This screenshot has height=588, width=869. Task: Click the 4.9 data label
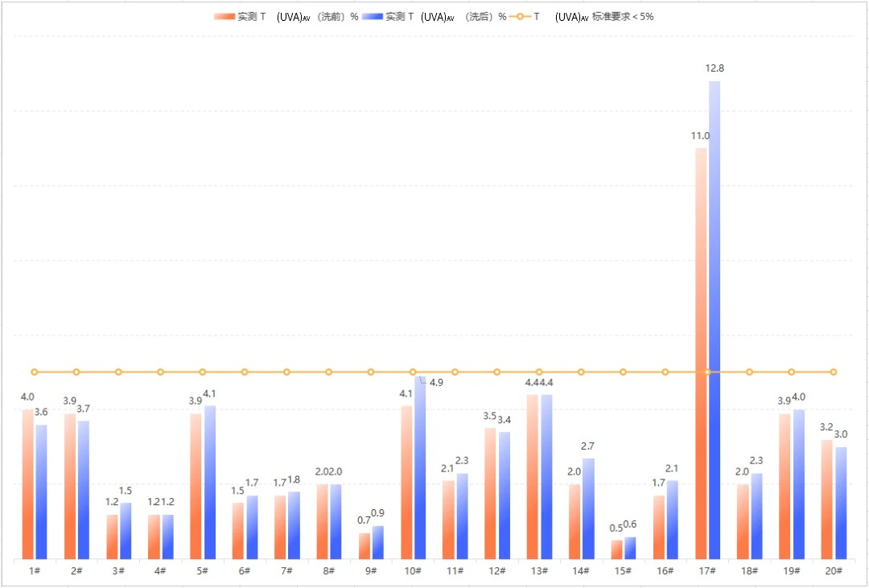(436, 383)
